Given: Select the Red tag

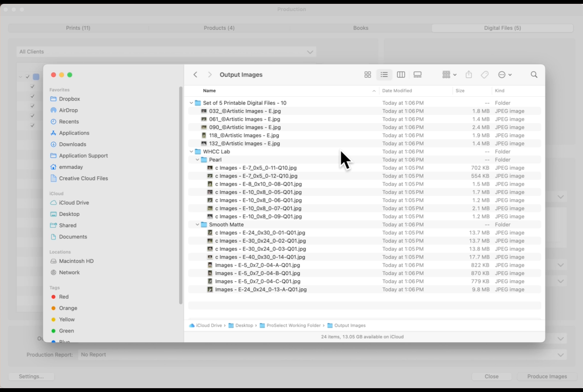Looking at the screenshot, I should [x=63, y=297].
